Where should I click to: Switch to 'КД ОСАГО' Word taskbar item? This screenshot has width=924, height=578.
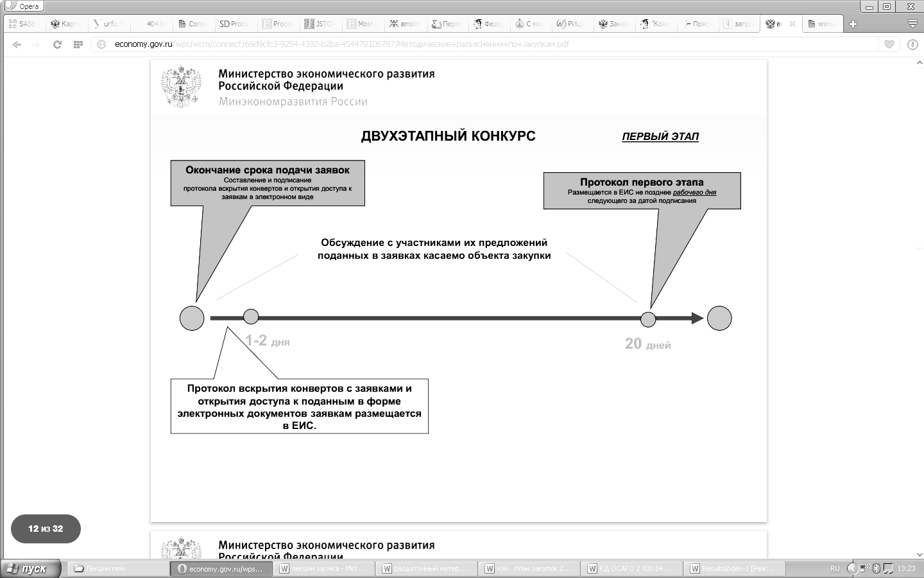632,568
